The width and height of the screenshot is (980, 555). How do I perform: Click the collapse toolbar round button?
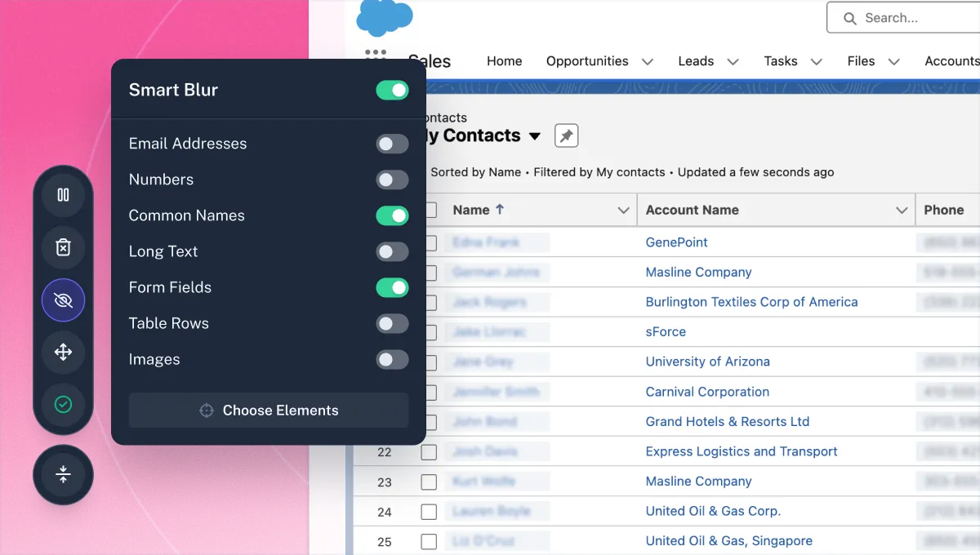pos(63,475)
